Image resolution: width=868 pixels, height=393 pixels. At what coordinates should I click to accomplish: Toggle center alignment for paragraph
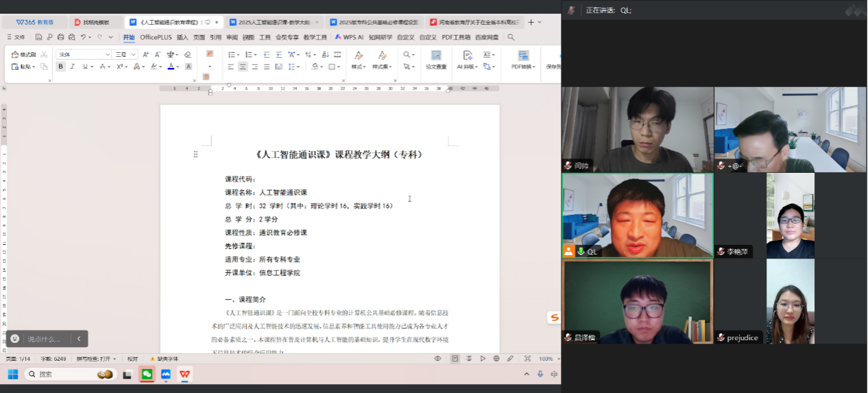tap(243, 67)
